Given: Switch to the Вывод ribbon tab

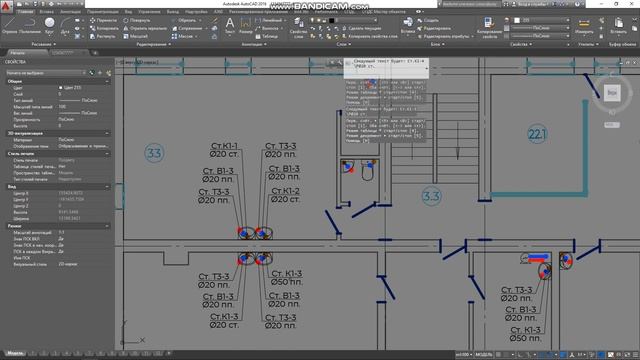Looking at the screenshot, I should point(173,12).
